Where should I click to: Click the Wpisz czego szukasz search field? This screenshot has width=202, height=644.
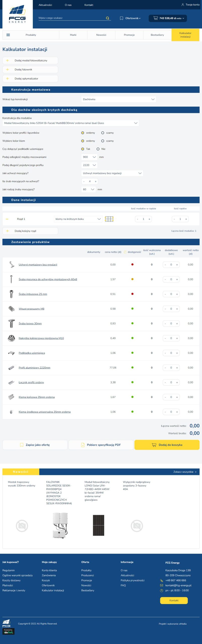click(72, 18)
